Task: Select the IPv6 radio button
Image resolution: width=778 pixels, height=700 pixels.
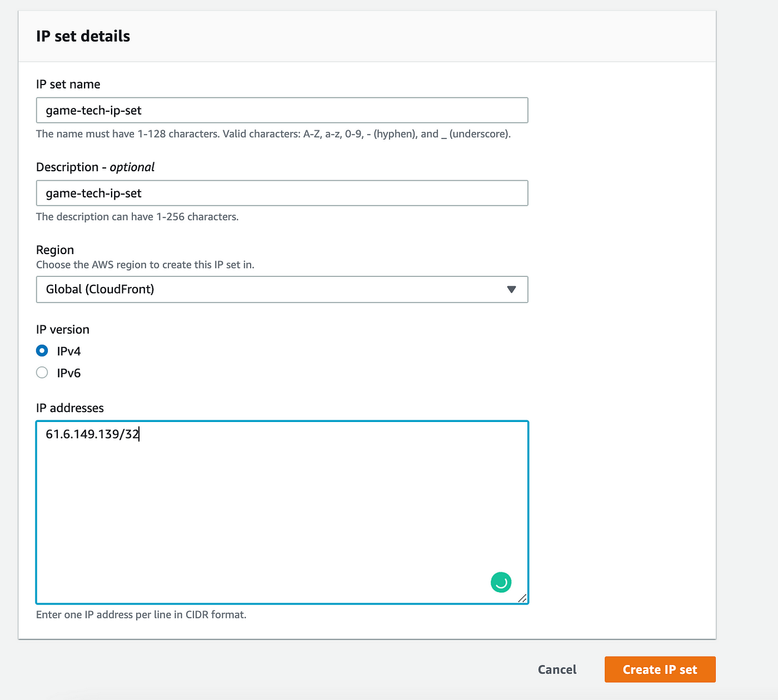Action: (x=42, y=373)
